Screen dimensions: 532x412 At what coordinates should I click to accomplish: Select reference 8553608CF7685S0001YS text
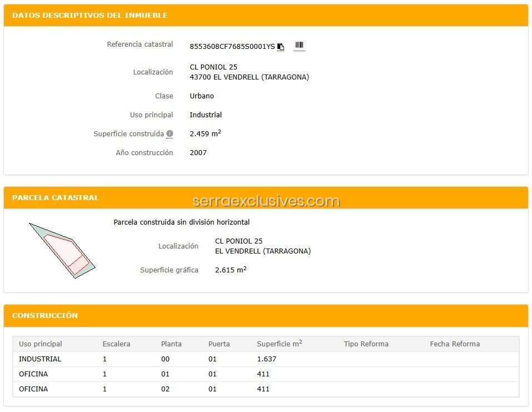click(x=232, y=47)
